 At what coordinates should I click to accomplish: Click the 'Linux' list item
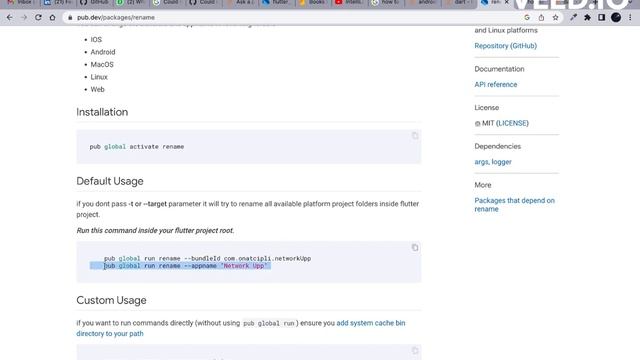pos(99,77)
